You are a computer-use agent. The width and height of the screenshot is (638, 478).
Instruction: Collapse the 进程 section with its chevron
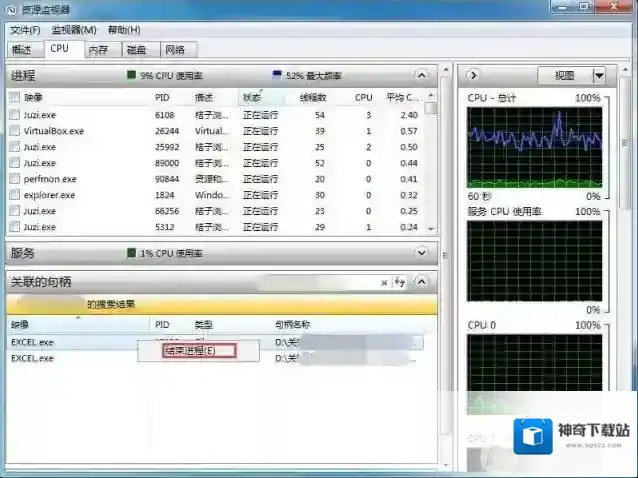pos(422,76)
